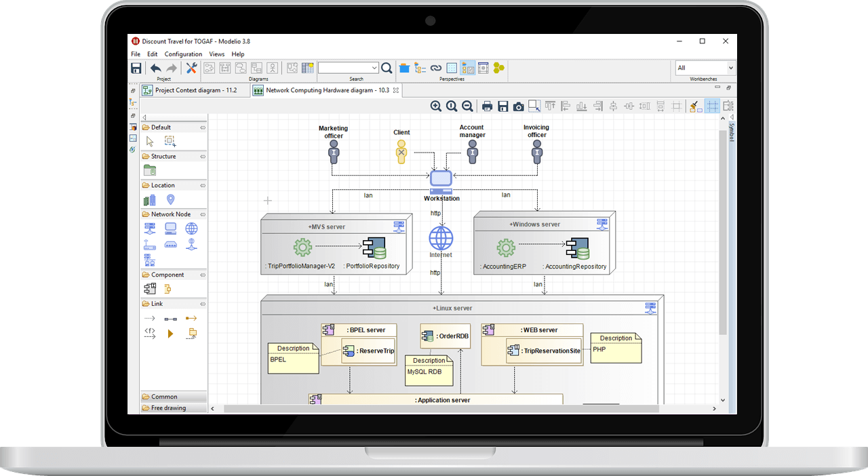Open the Configuration menu
The image size is (868, 476).
tap(183, 54)
